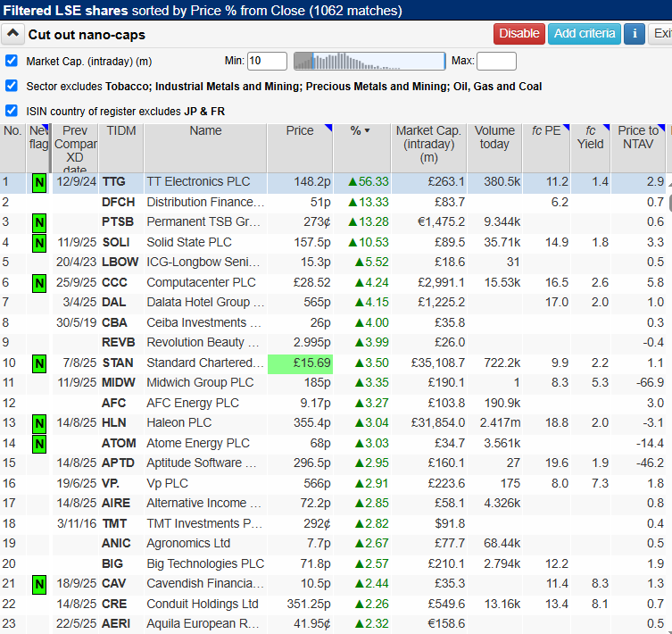The width and height of the screenshot is (672, 634).
Task: Collapse the Cut out nano-caps filter panel
Action: (12, 34)
